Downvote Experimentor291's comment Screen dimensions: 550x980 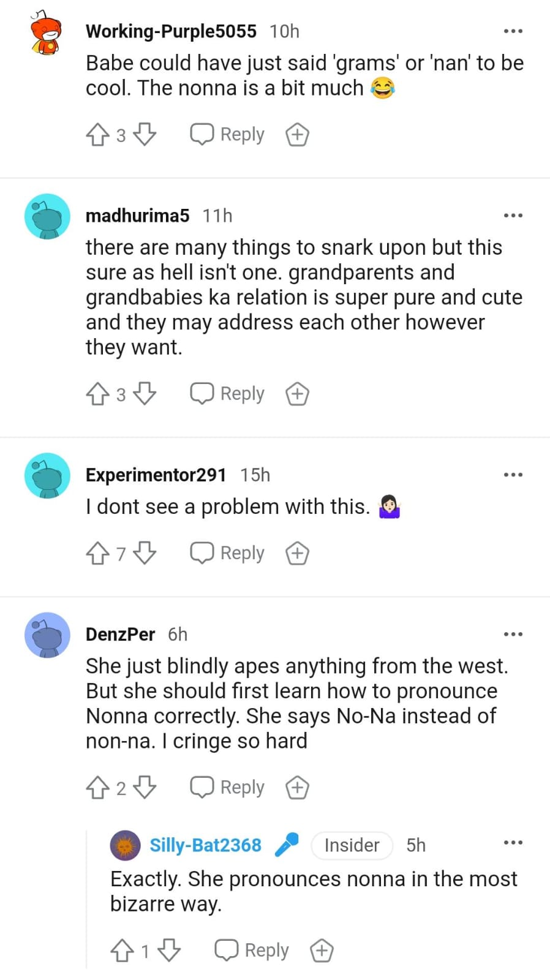(145, 553)
